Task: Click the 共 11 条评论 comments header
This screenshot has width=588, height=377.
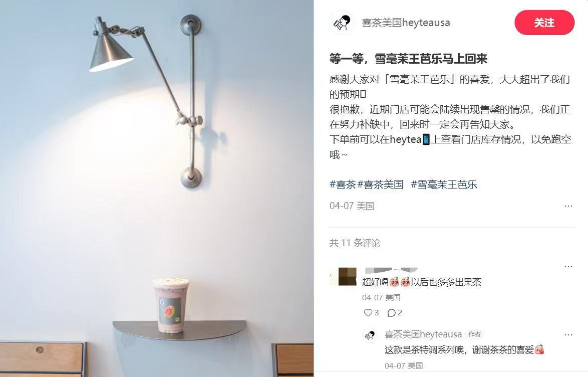Action: (355, 243)
